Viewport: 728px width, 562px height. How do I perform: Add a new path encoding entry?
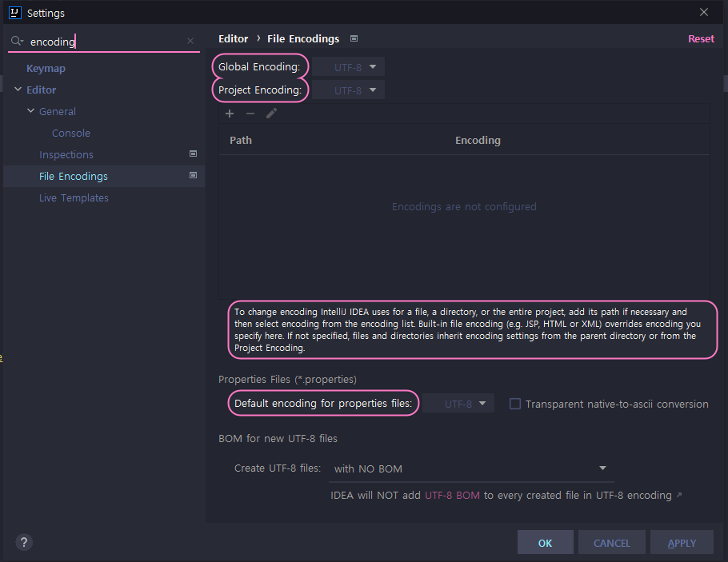pos(230,114)
